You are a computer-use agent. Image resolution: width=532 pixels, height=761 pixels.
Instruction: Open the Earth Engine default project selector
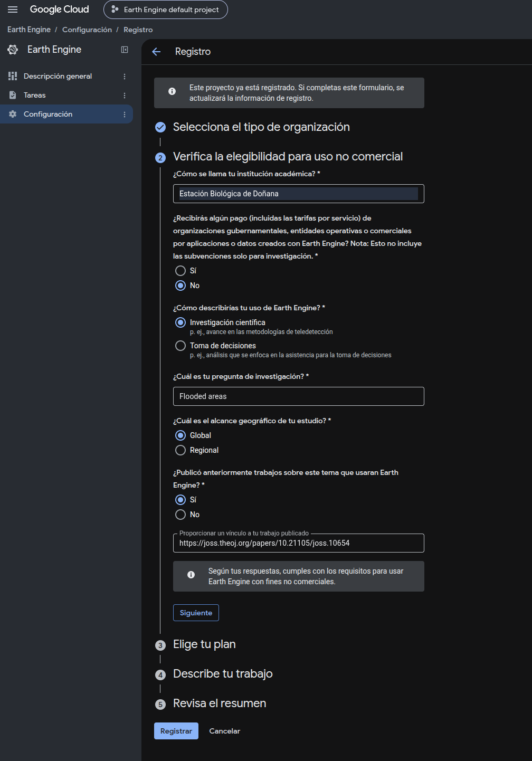166,9
